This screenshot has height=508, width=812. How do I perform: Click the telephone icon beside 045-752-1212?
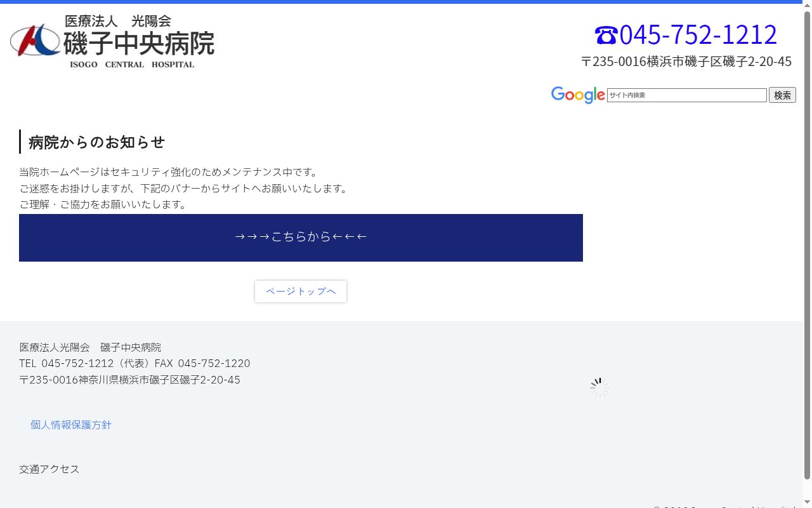(x=606, y=35)
